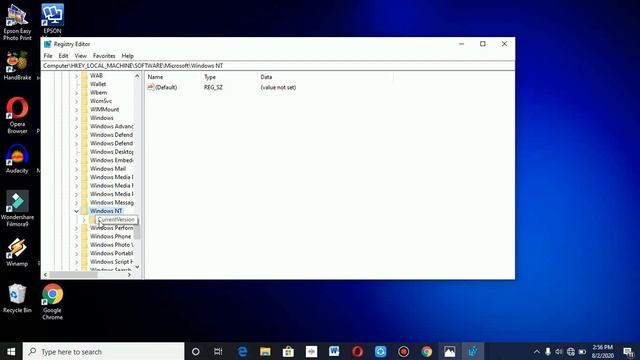Viewport: 640px width, 360px height.
Task: Expand the WcmSvc registry key
Action: 76,101
